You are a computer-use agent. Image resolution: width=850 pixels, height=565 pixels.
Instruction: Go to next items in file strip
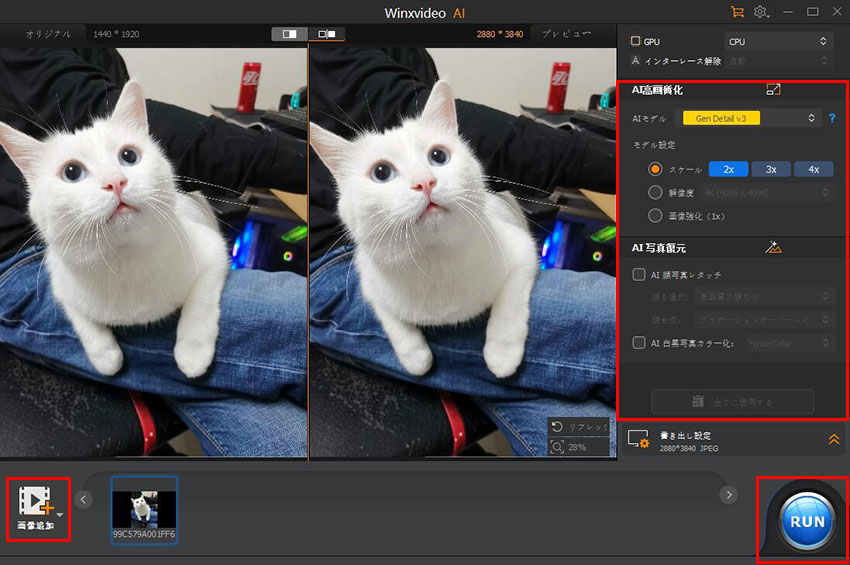pyautogui.click(x=729, y=495)
